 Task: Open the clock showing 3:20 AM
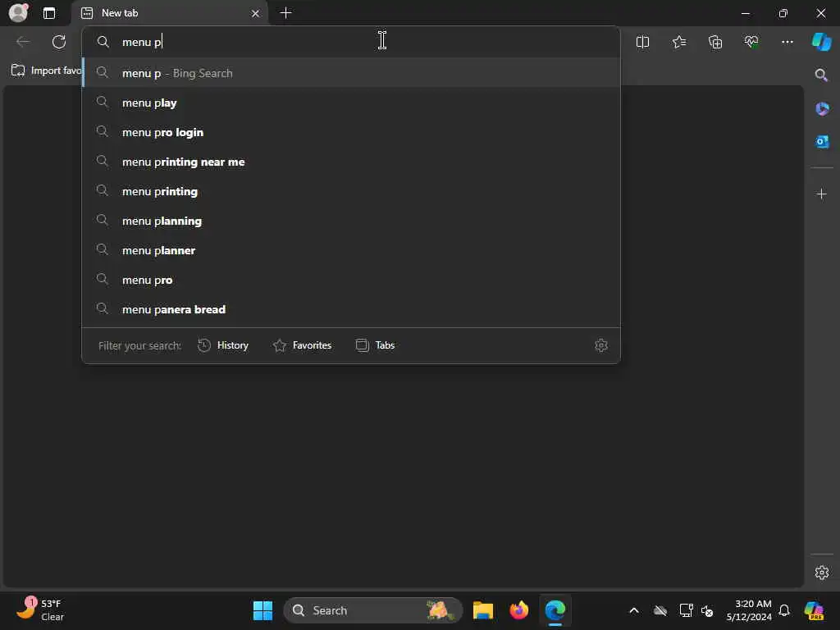pyautogui.click(x=748, y=610)
